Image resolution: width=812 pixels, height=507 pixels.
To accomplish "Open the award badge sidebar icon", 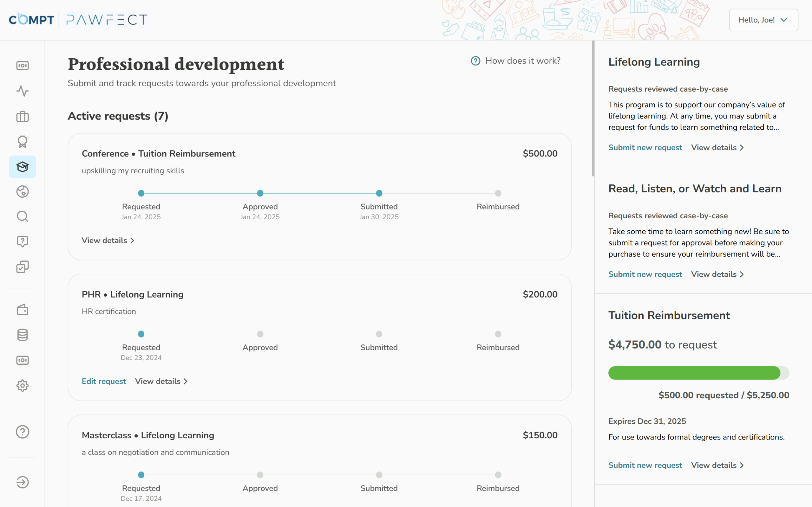I will [23, 142].
